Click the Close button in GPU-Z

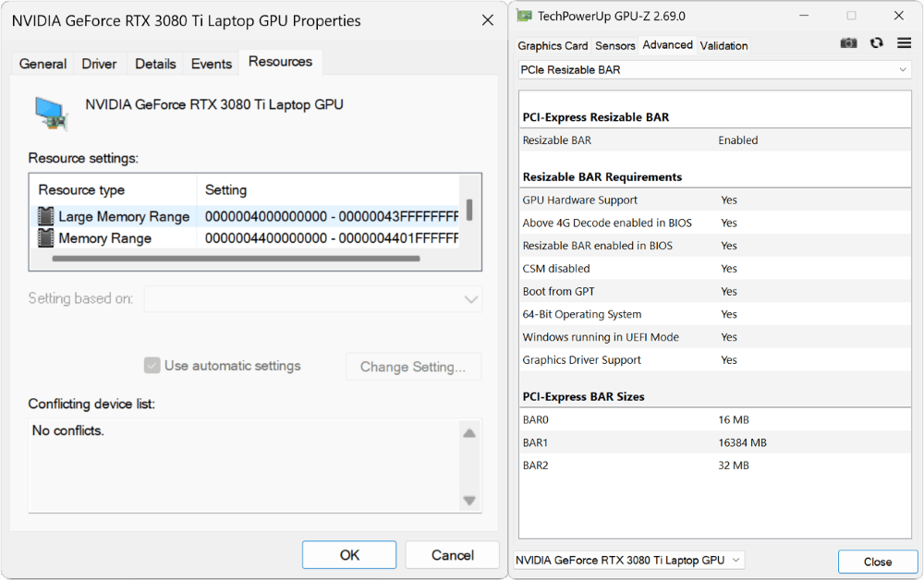coord(878,562)
